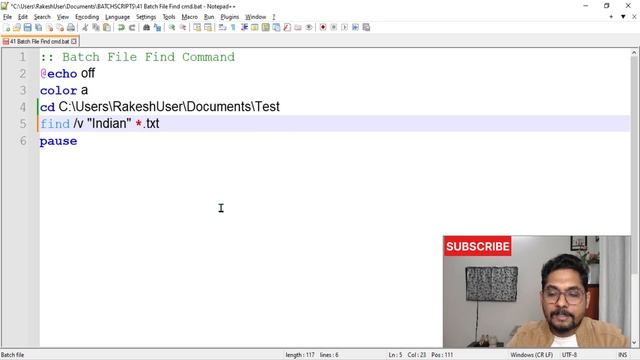The image size is (640, 360).
Task: Close the '41 Batch File Find cmd.bat' tab
Action: coord(73,42)
